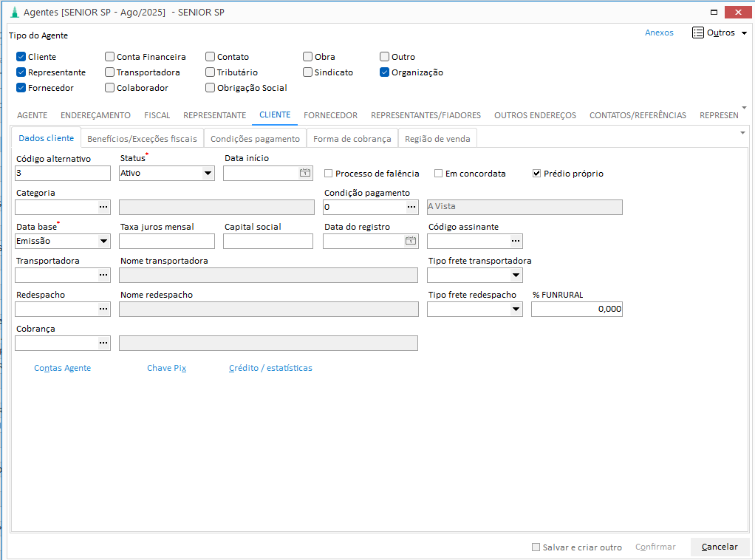The width and height of the screenshot is (755, 560).
Task: Click Categoria lookup ellipsis button
Action: coord(103,207)
